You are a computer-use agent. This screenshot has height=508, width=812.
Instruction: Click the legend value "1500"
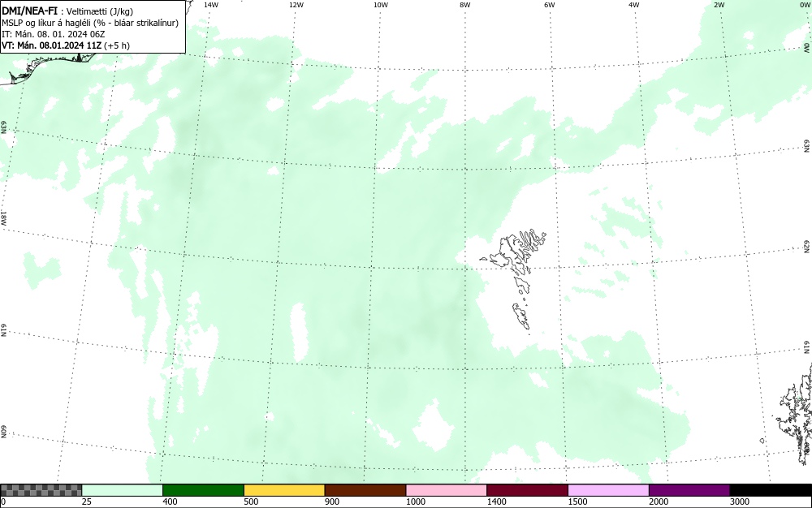[x=577, y=502]
